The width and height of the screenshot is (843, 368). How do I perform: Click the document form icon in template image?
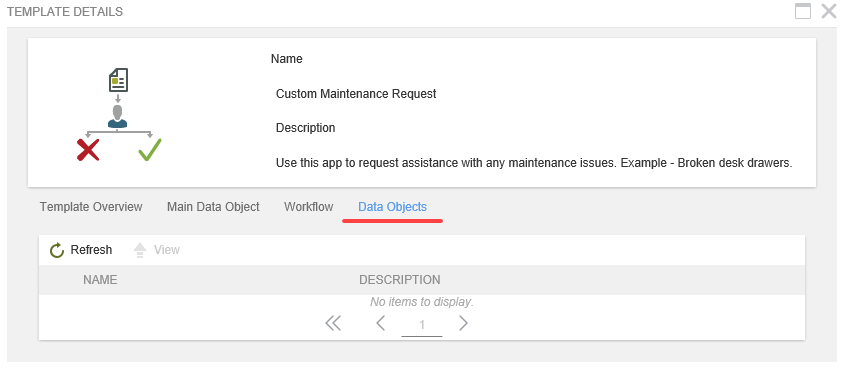click(118, 80)
